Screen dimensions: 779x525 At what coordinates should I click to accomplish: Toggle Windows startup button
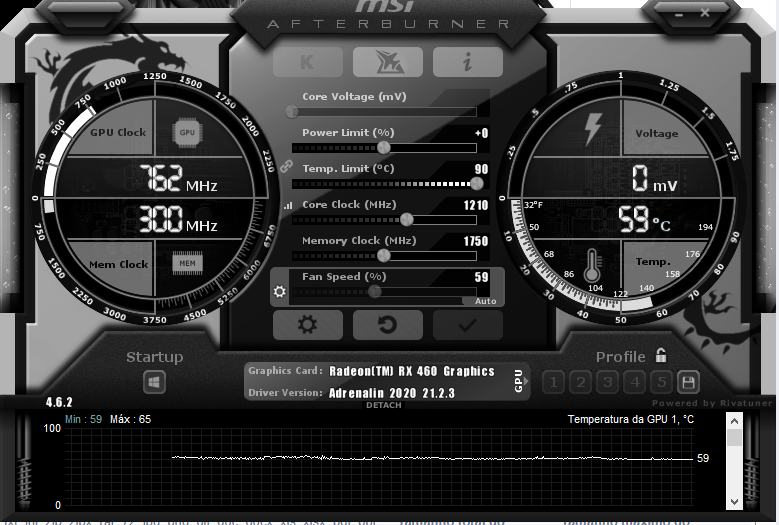pyautogui.click(x=154, y=382)
